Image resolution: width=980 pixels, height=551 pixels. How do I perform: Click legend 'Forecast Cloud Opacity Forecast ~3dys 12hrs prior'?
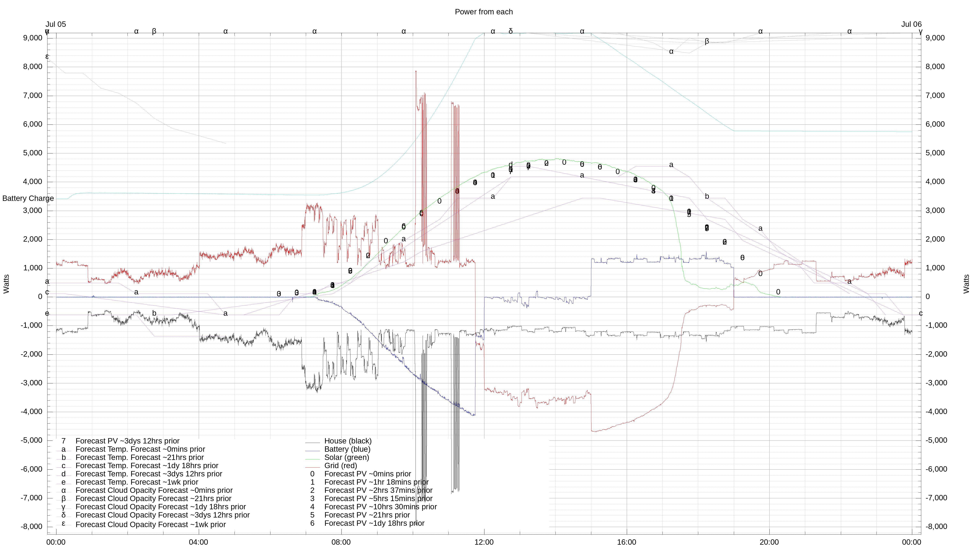163,515
